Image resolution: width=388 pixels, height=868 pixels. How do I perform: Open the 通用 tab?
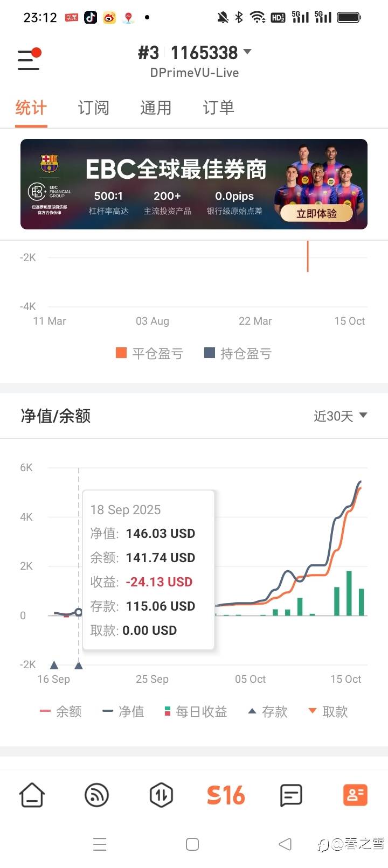156,108
